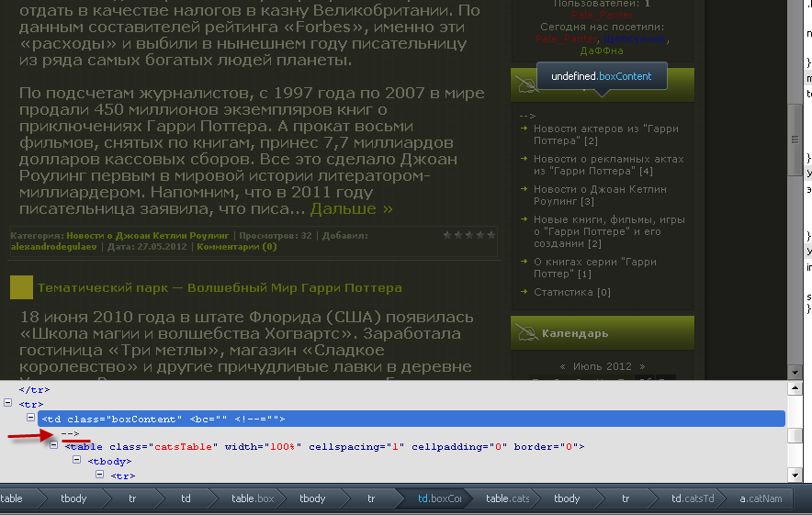Click the yellow square icon beside park article title
Viewport: 812px width, 515px height.
(21, 287)
